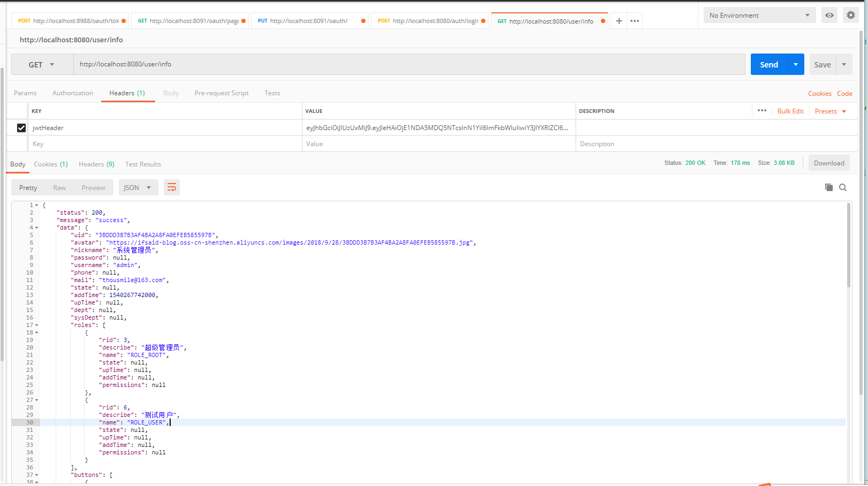The image size is (868, 486).
Task: Open the response Cookies (1) tab
Action: point(51,164)
